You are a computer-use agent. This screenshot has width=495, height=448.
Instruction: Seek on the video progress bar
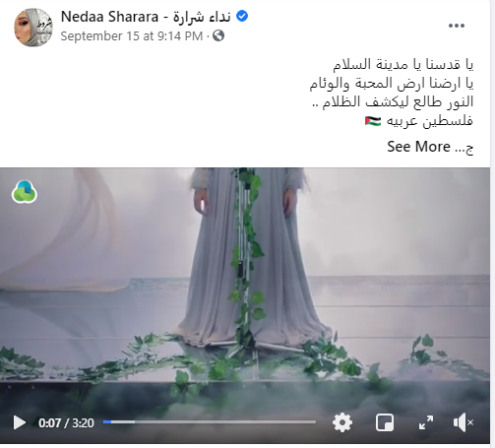coord(210,421)
